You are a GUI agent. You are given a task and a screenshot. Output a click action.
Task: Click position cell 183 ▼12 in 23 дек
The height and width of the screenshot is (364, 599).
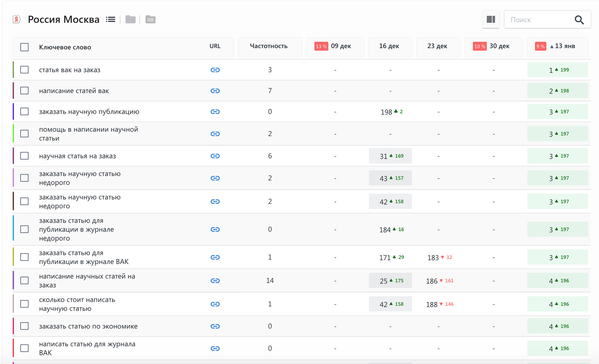tap(439, 257)
